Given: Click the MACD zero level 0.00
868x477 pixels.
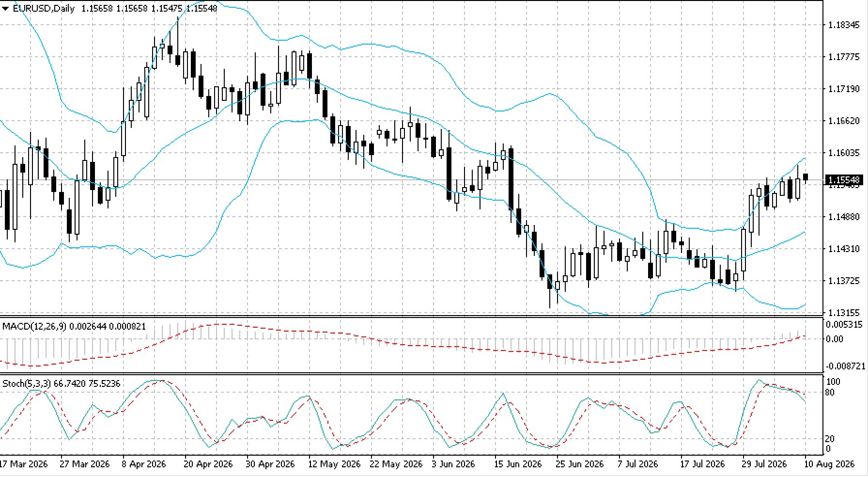Looking at the screenshot, I should point(835,339).
